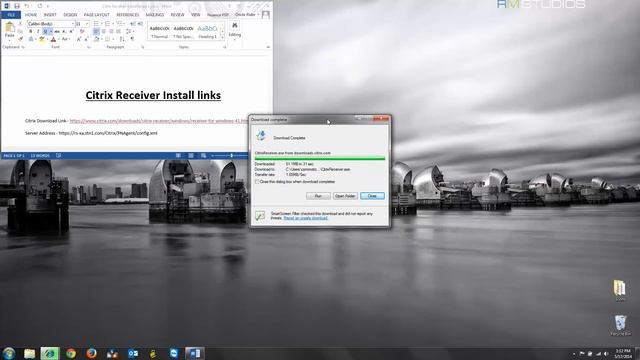Open the Citrix Download Link URL in the document
Image resolution: width=640 pixels, height=360 pixels.
[x=158, y=121]
